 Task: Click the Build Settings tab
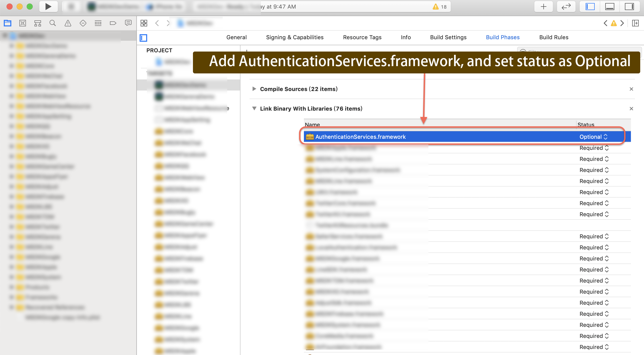pos(448,37)
